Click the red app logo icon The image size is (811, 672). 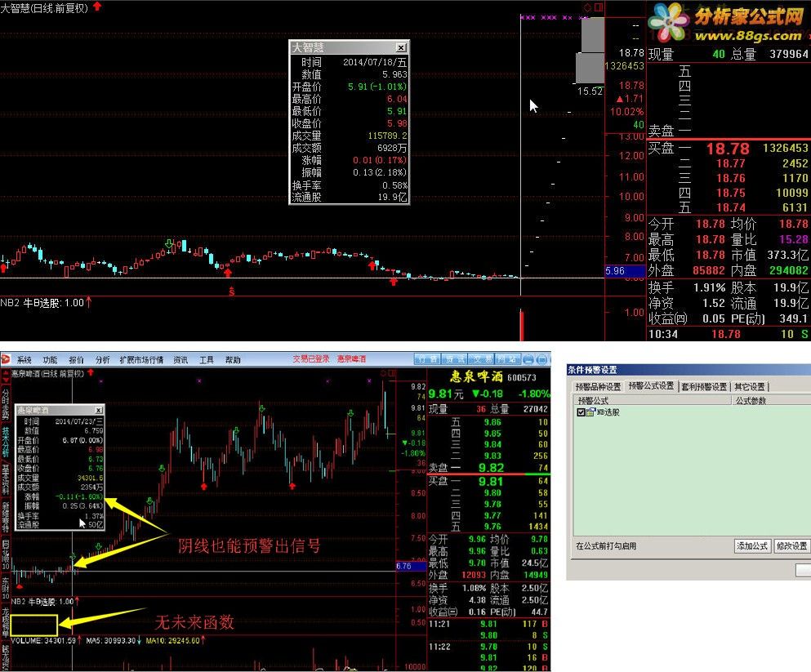coord(6,359)
